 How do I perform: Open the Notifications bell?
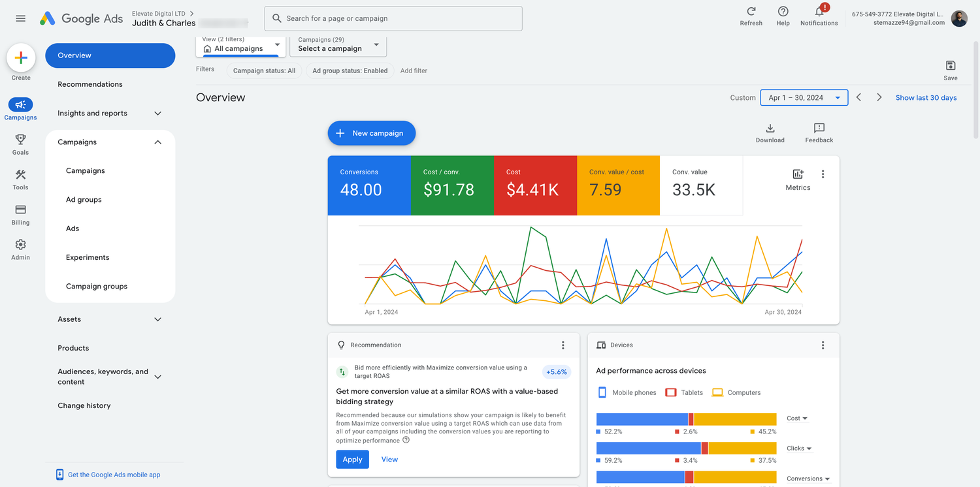(x=819, y=12)
